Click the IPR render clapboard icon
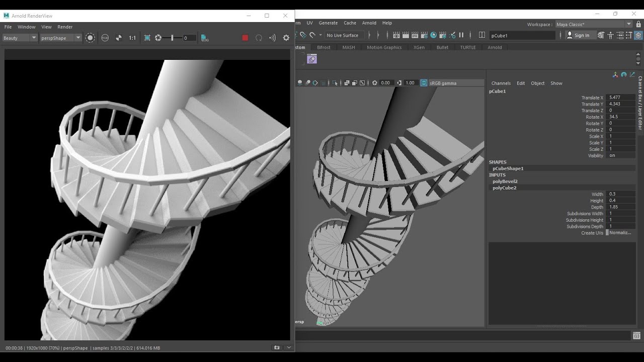 click(x=415, y=35)
